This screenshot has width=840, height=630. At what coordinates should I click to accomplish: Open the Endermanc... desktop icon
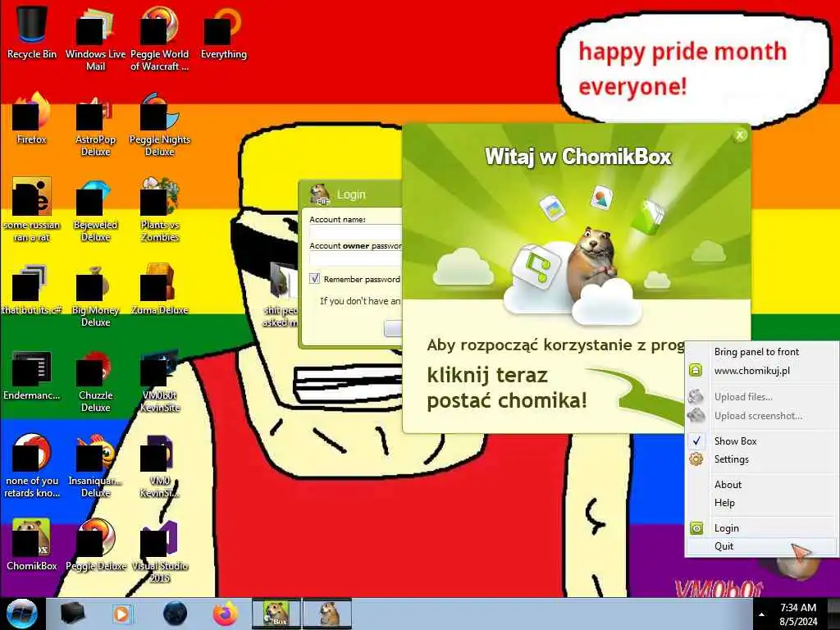(32, 374)
